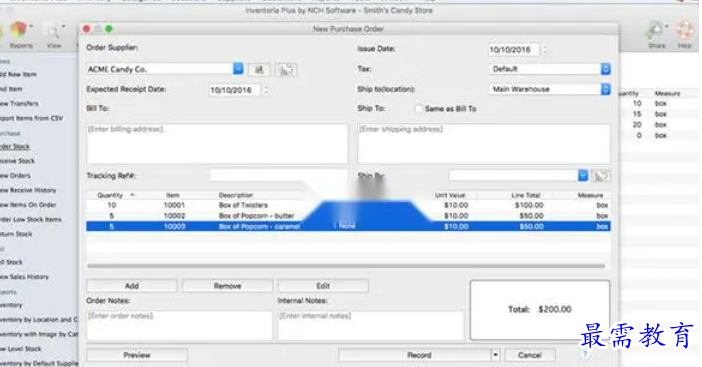The image size is (702, 367).
Task: Click the Cancel button
Action: [530, 355]
